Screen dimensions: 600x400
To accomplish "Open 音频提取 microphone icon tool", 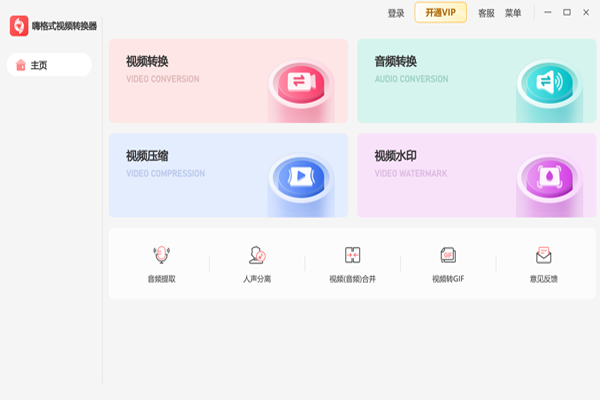I will [161, 255].
